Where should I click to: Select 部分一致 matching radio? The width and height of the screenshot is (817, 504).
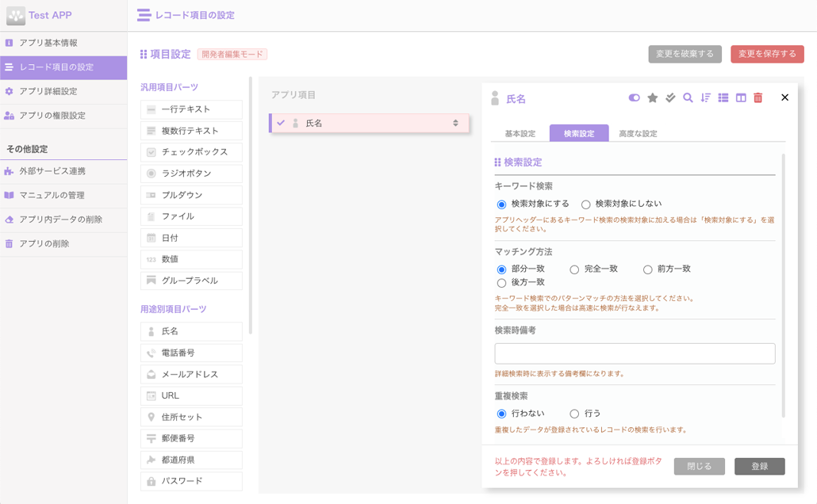point(501,269)
